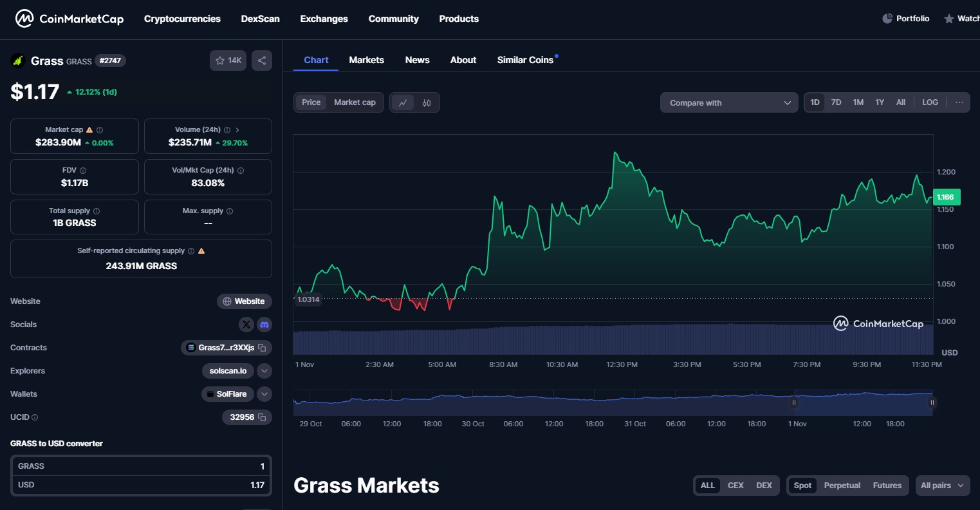980x510 pixels.
Task: Add Grass to watchlist with star button
Action: 228,61
